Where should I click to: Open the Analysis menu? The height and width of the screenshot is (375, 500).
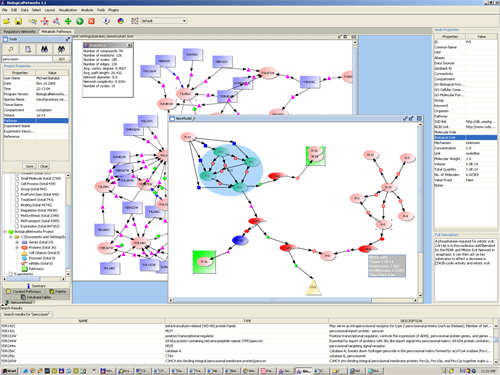[87, 10]
